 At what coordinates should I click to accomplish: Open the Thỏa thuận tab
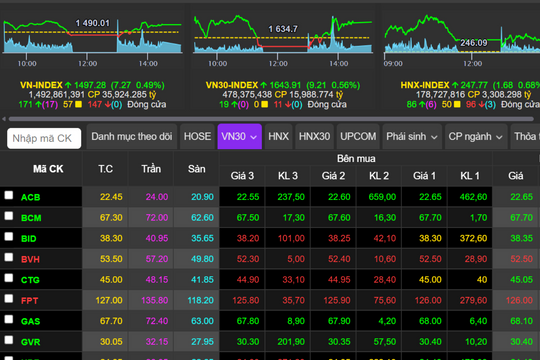(525, 137)
